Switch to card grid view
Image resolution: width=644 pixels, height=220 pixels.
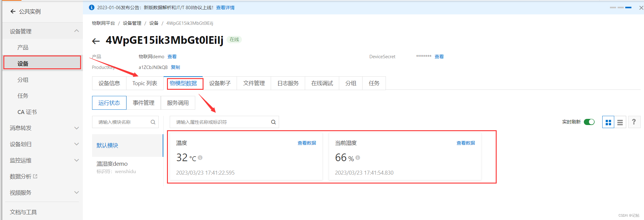pyautogui.click(x=608, y=122)
